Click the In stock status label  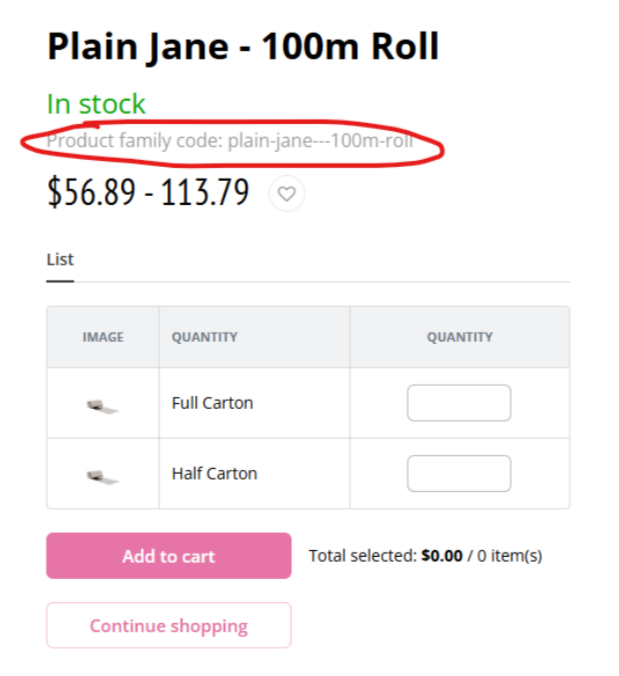click(x=96, y=104)
